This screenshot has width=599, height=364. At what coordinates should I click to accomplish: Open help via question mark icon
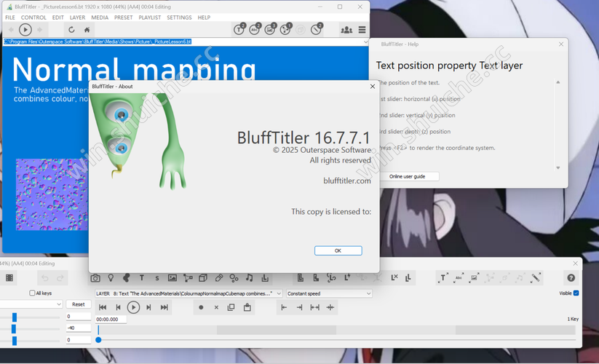571,278
